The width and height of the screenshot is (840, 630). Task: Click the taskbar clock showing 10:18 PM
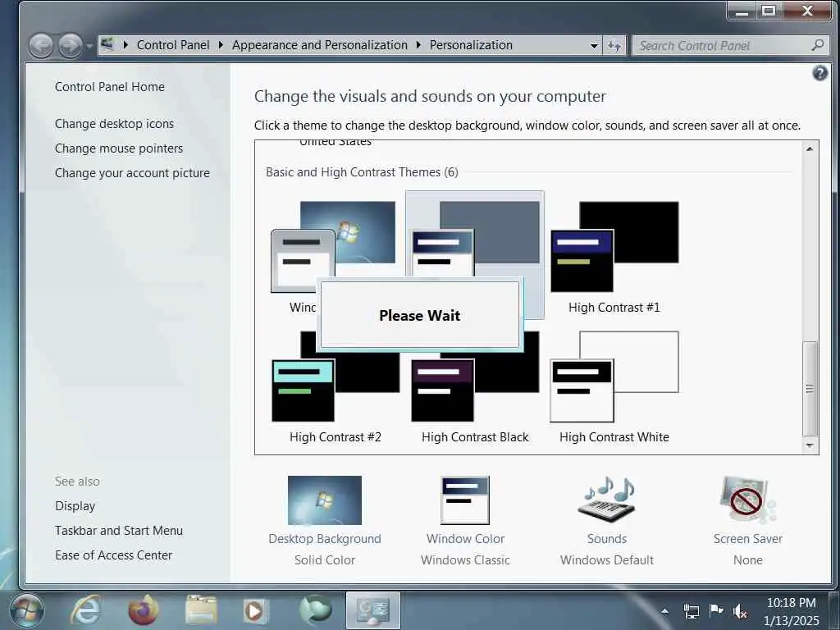792,611
